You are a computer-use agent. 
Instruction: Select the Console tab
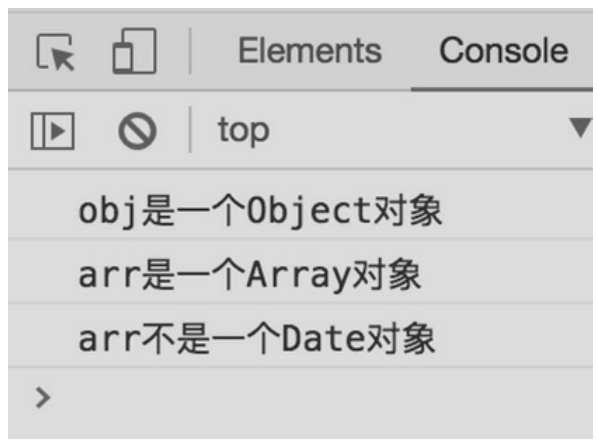(x=503, y=51)
